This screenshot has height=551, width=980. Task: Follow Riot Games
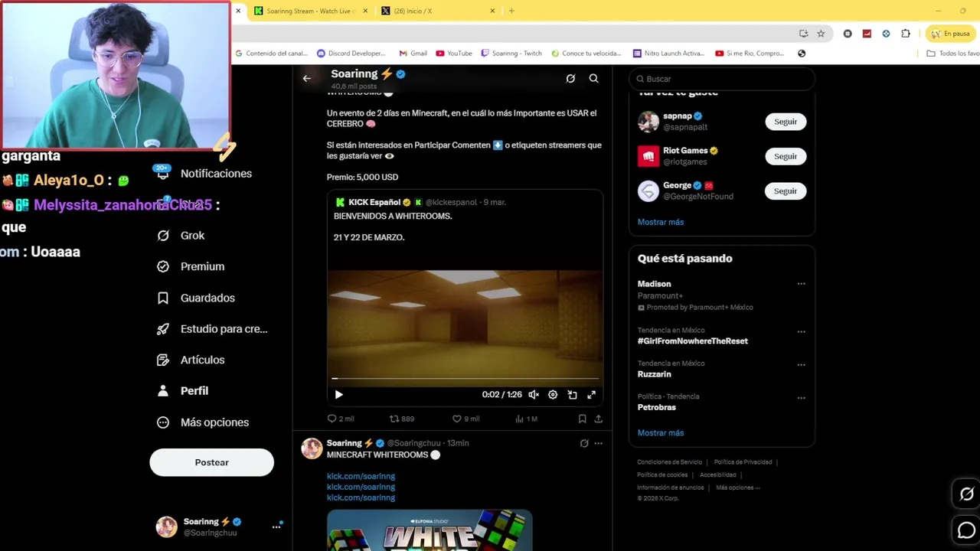point(786,156)
